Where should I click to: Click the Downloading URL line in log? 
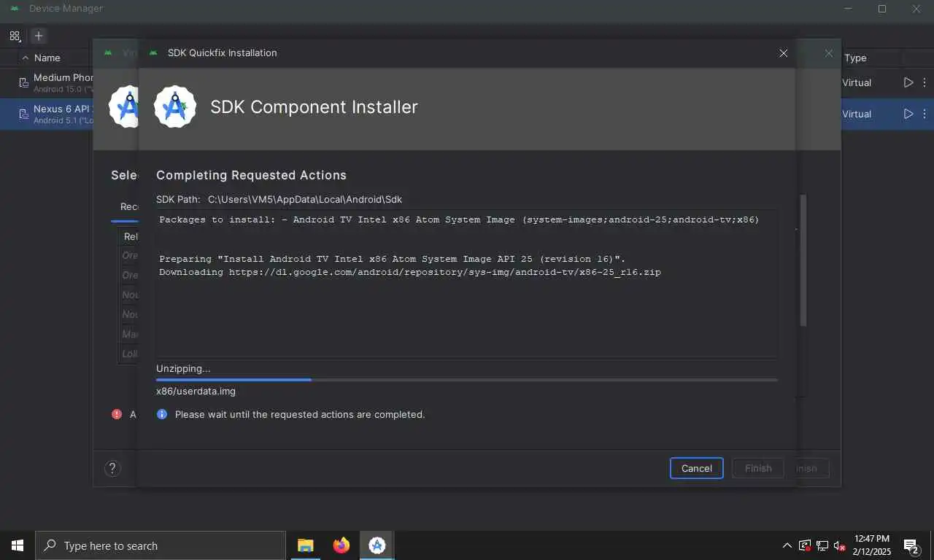(410, 272)
